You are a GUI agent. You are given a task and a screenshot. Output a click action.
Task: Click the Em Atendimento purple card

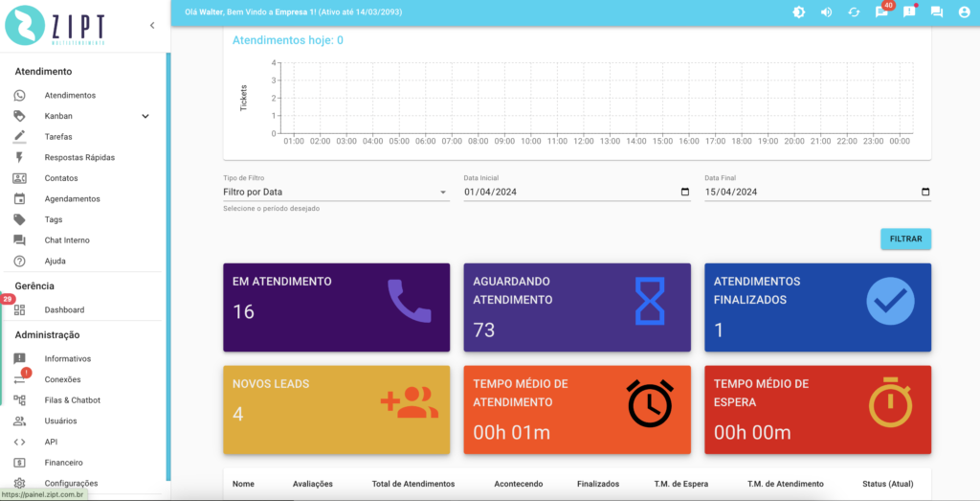(336, 307)
